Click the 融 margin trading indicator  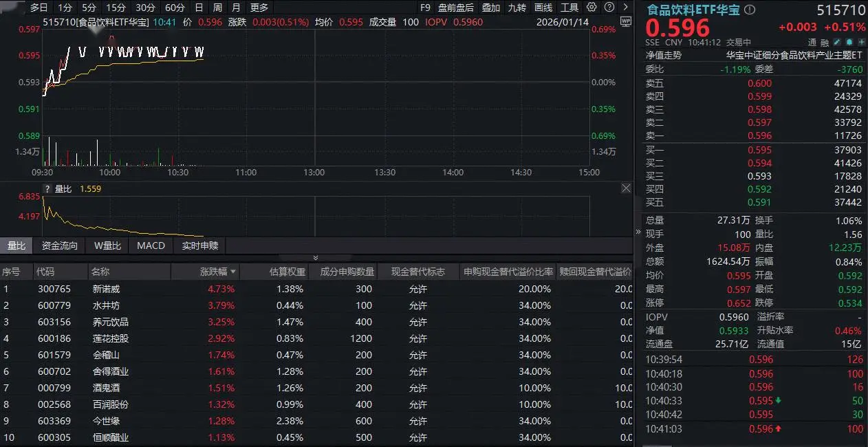(x=823, y=41)
